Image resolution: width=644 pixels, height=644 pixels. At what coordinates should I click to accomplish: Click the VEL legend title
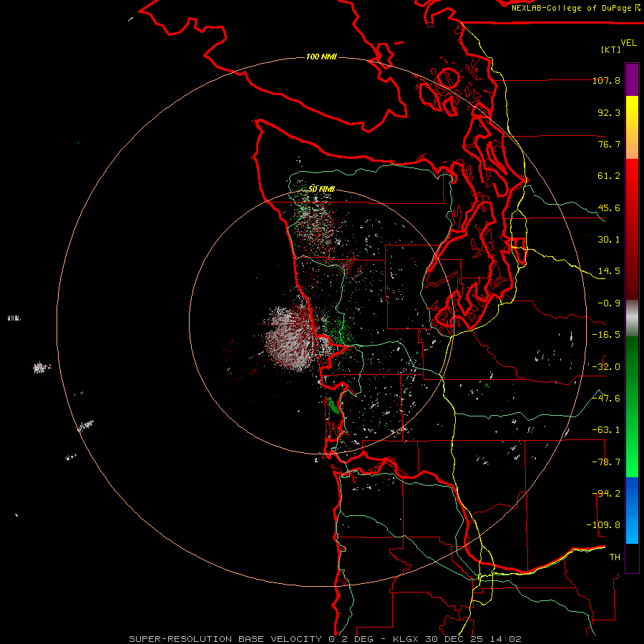click(x=628, y=43)
